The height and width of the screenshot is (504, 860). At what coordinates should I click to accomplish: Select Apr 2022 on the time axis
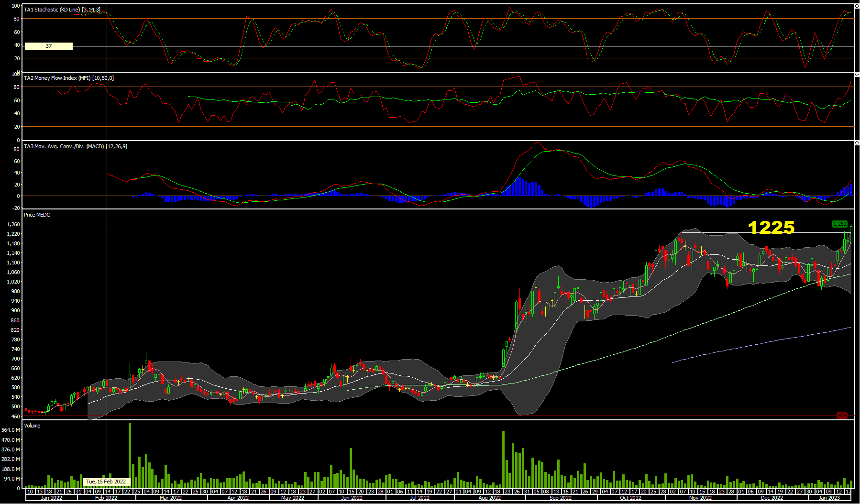pyautogui.click(x=238, y=498)
